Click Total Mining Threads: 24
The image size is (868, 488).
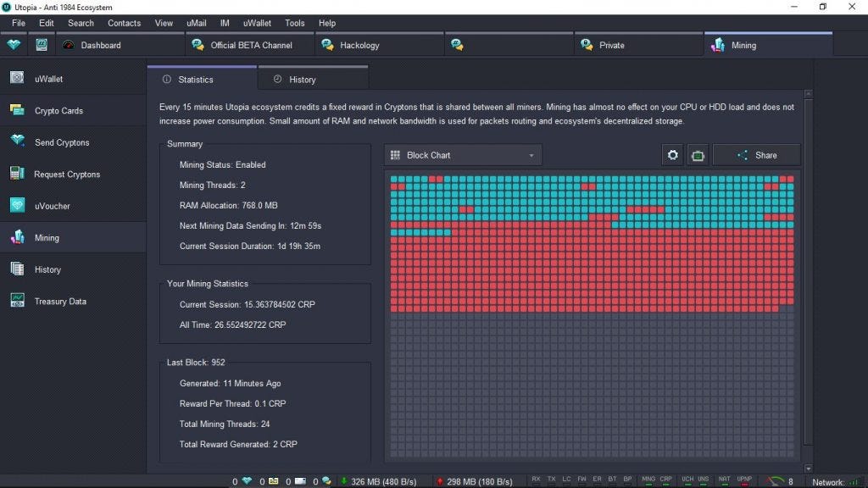[225, 424]
